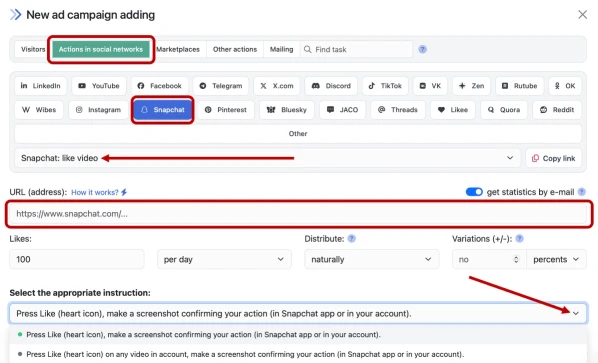Click the Snapchat URL address field
598x363 pixels.
point(299,214)
